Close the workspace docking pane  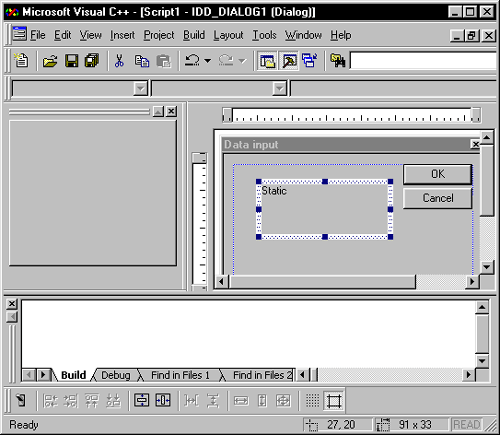[x=171, y=111]
